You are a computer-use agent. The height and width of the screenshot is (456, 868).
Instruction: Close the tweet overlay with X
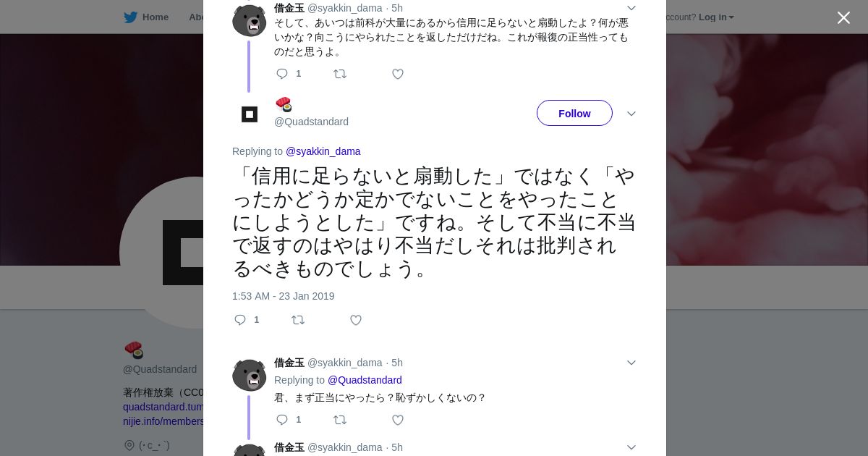point(843,17)
